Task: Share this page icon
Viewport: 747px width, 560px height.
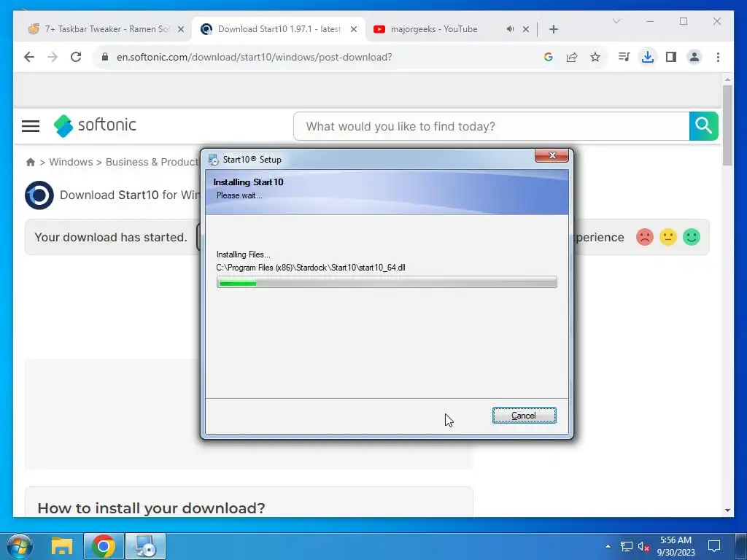Action: (x=572, y=57)
